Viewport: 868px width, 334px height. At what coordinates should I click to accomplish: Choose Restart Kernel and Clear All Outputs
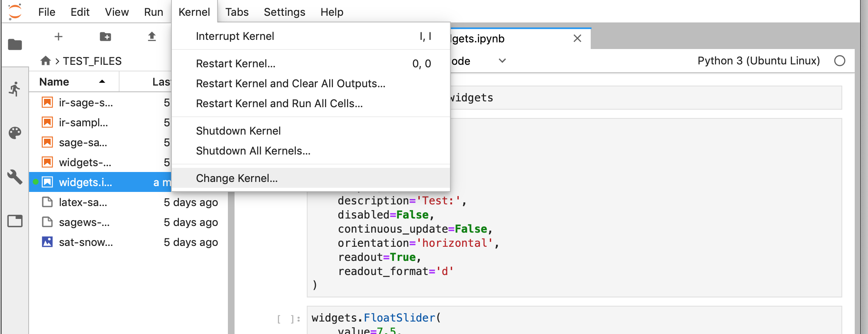(291, 83)
